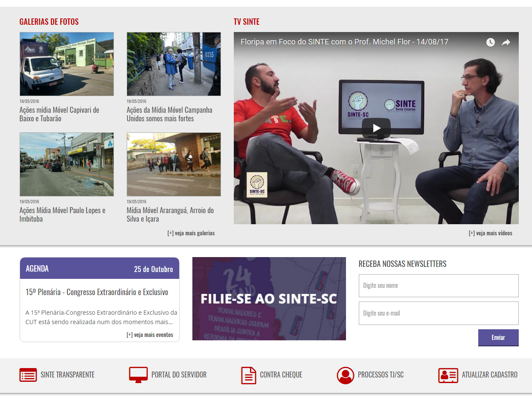
Task: Click the Watch later clock icon
Action: point(491,42)
